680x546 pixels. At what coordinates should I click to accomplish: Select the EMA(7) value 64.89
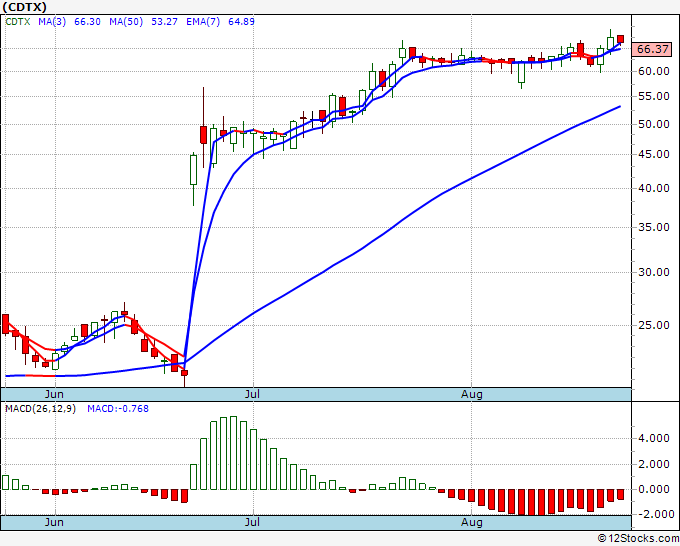(x=241, y=21)
